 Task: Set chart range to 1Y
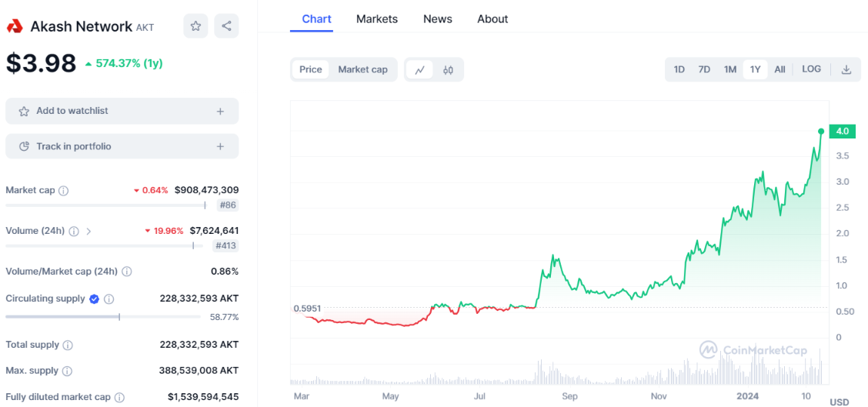pyautogui.click(x=755, y=70)
